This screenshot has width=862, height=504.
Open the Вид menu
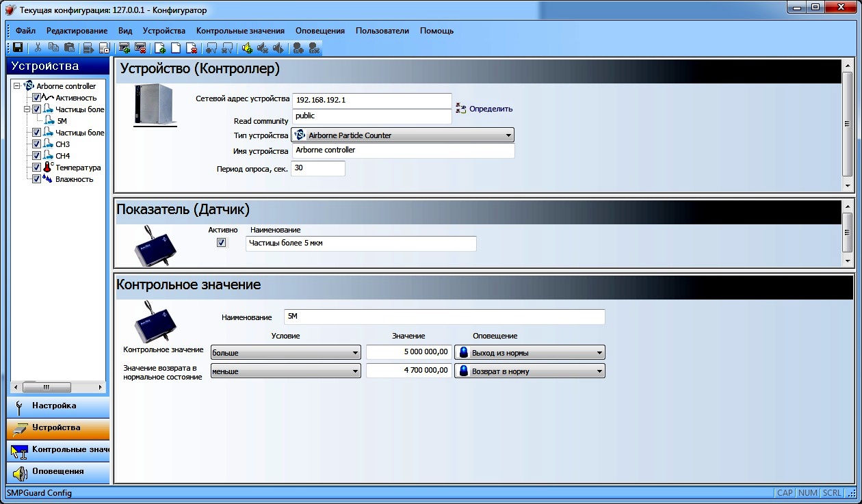click(x=125, y=31)
